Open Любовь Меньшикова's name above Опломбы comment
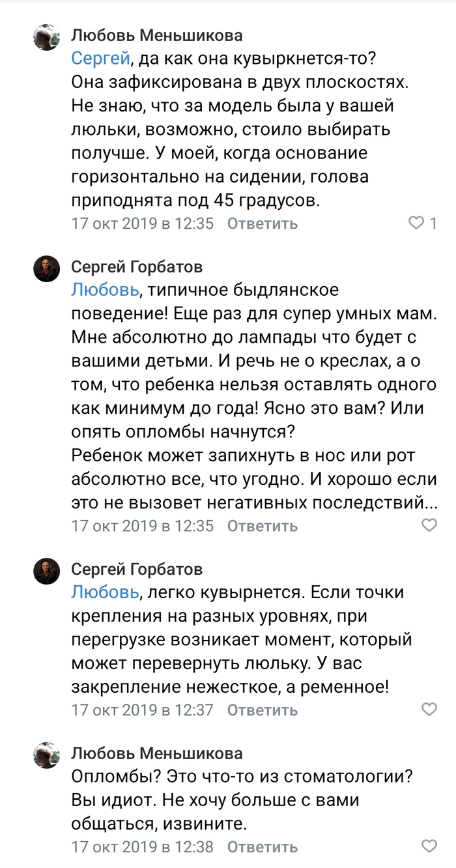This screenshot has width=456, height=868. [156, 754]
